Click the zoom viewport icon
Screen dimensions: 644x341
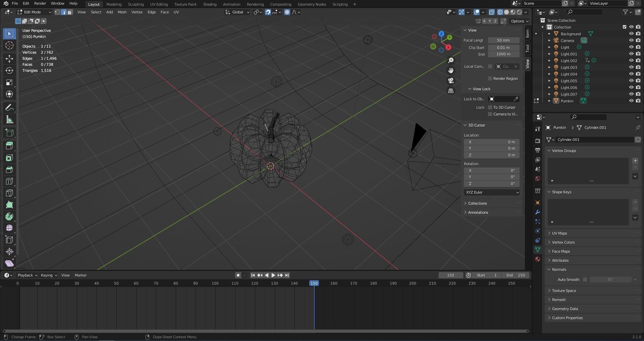[451, 60]
